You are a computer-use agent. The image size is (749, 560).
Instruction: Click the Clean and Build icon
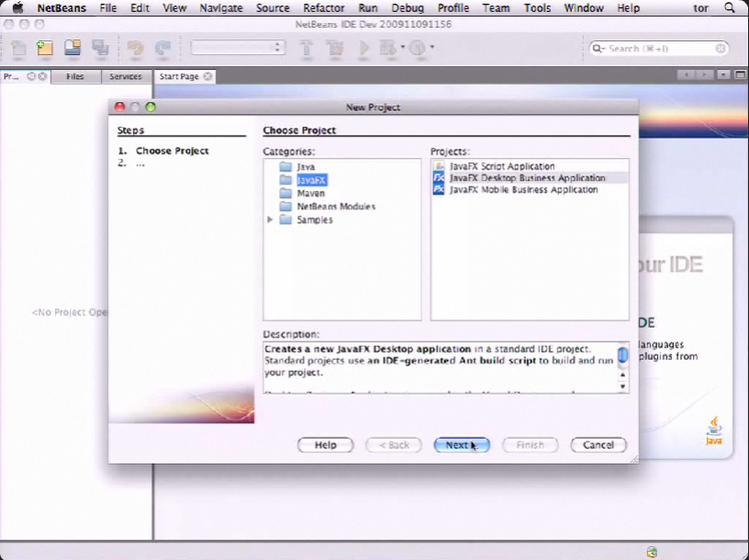click(x=335, y=49)
